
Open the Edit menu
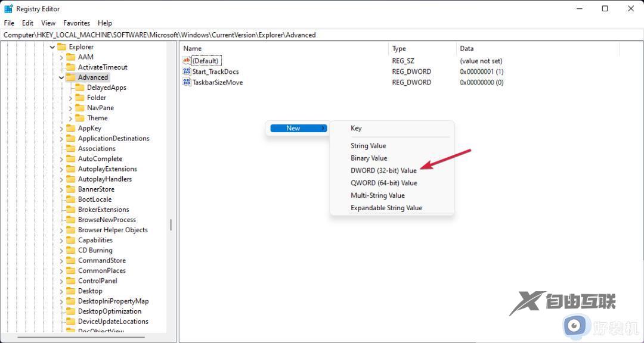point(27,23)
